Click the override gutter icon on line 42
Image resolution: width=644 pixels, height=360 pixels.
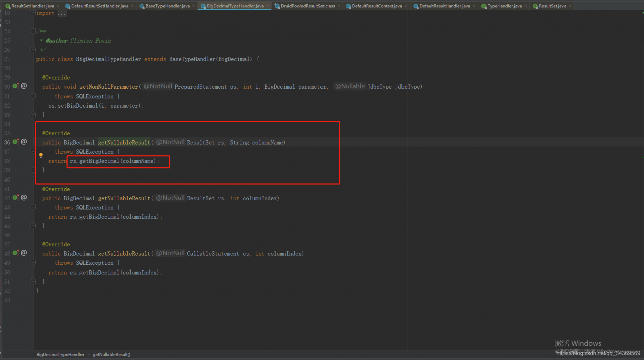(x=16, y=198)
